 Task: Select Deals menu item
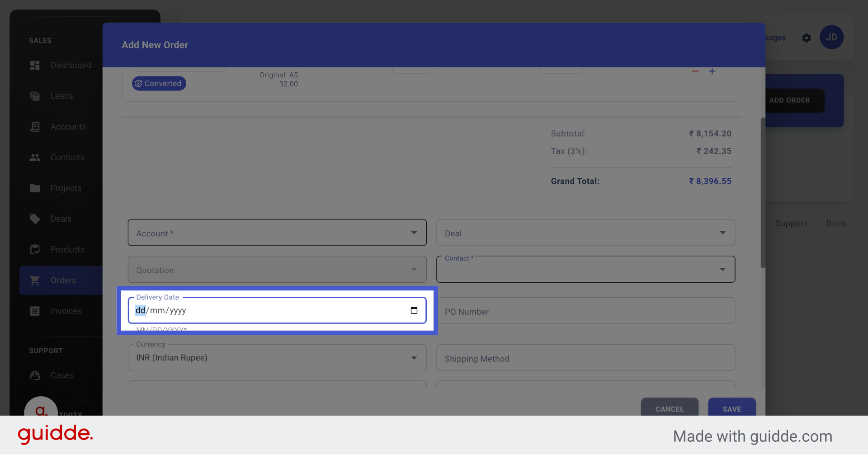coord(61,219)
